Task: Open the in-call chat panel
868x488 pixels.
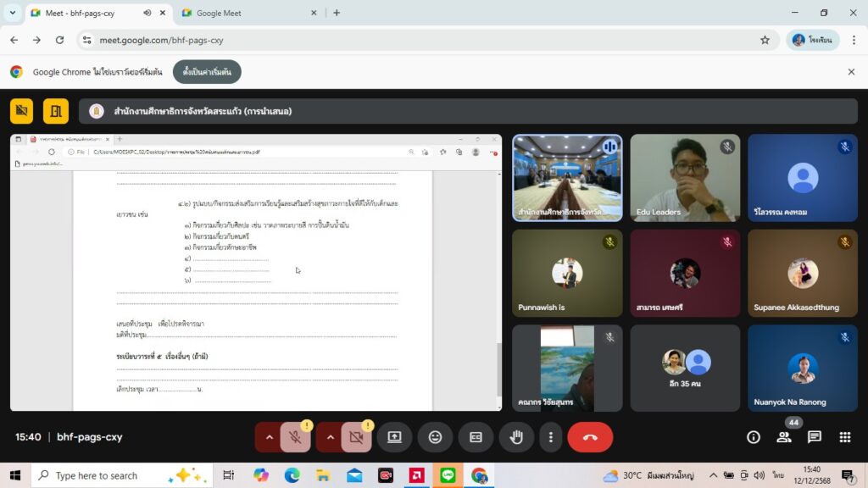Action: tap(814, 437)
